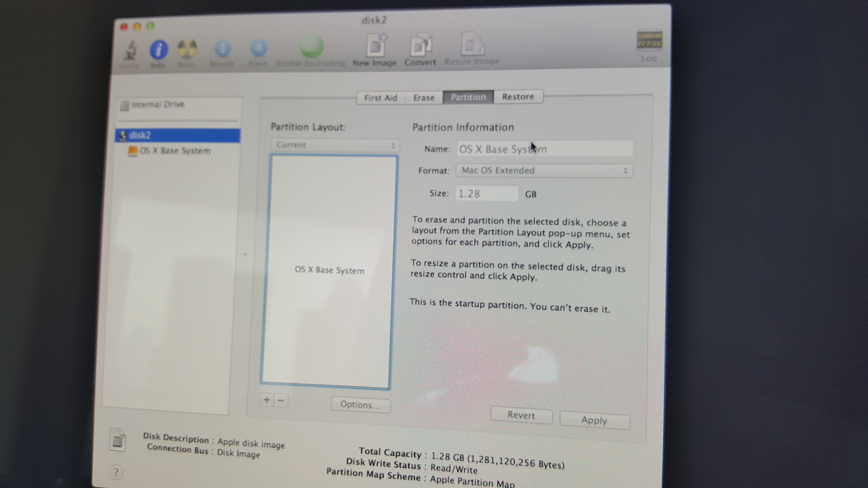Click the disk image icon beside Disk Description
Image resolution: width=868 pixels, height=488 pixels.
pos(118,440)
